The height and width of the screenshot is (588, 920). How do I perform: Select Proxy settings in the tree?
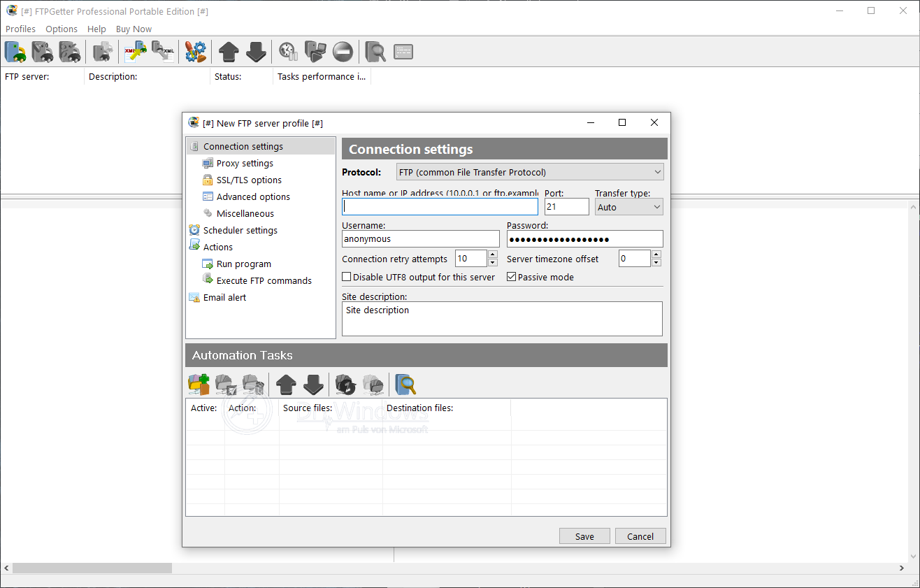(245, 163)
